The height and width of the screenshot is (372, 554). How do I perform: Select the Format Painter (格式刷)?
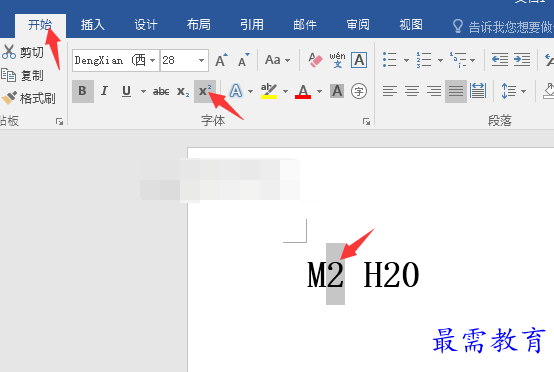(x=28, y=98)
